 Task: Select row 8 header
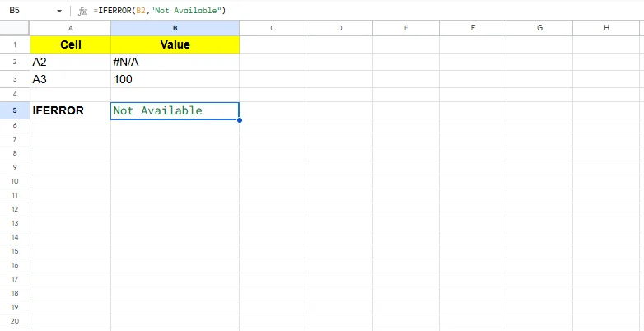[x=15, y=154]
